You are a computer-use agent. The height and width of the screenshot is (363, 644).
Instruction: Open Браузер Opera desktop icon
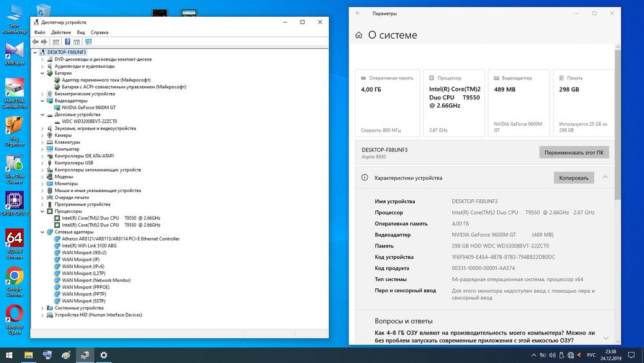click(x=14, y=320)
